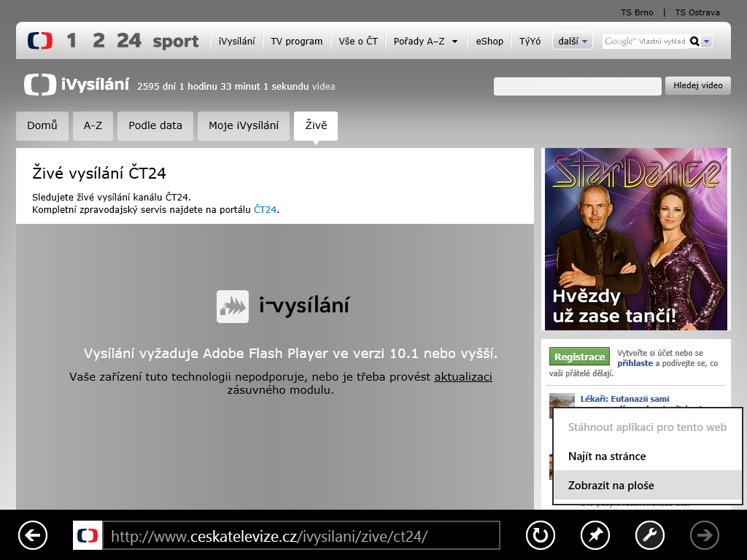
Task: Open the ČT1 channel icon
Action: point(71,41)
